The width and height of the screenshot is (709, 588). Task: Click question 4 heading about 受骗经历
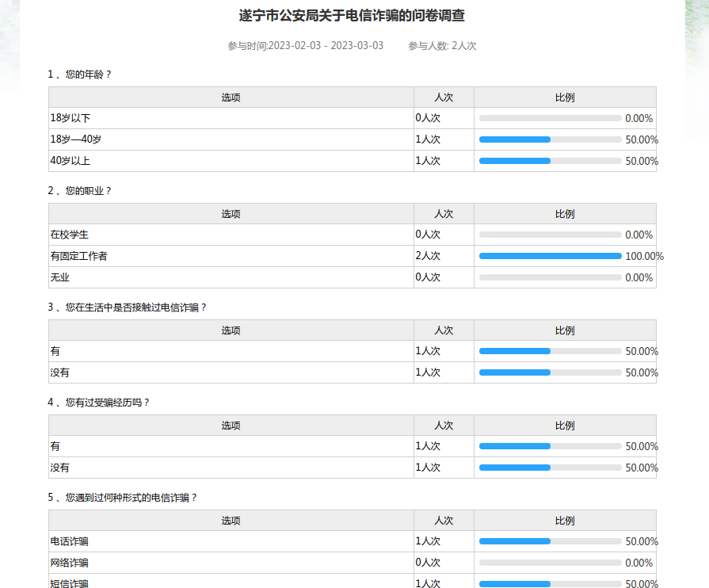click(x=99, y=403)
